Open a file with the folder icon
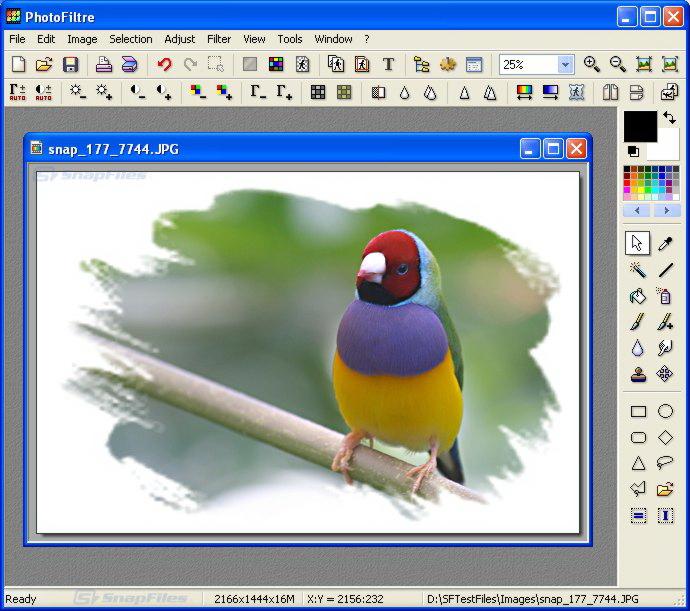 point(44,65)
